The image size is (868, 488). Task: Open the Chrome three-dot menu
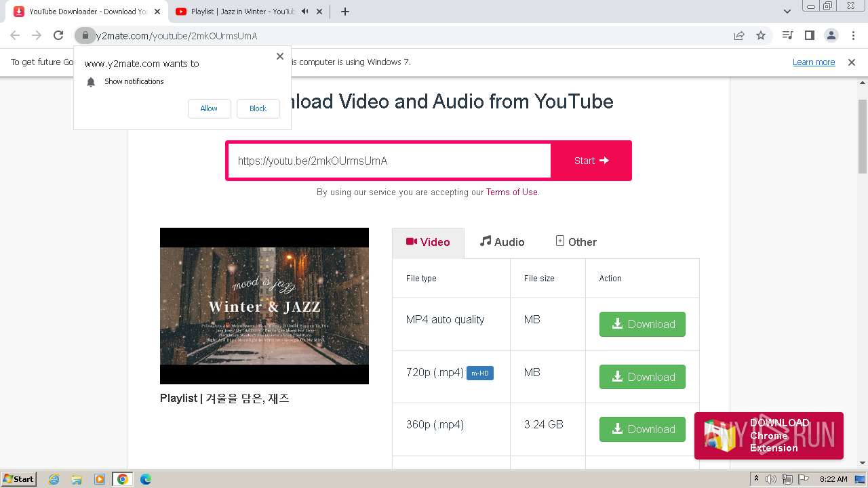[853, 35]
